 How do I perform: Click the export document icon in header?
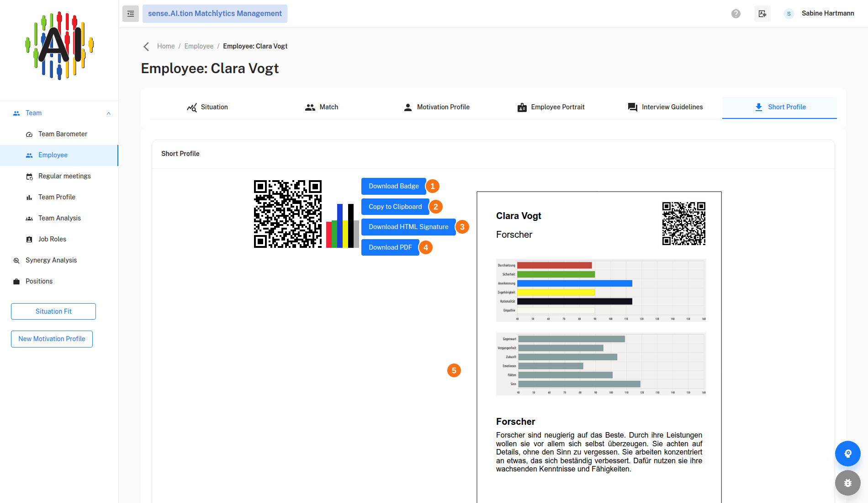[762, 14]
